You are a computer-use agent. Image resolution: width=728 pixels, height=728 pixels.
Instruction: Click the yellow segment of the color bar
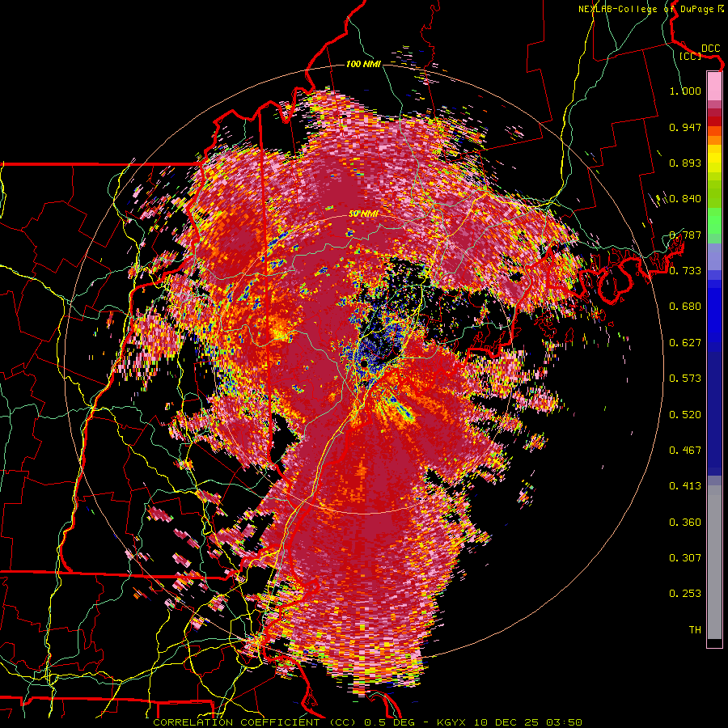[x=714, y=159]
